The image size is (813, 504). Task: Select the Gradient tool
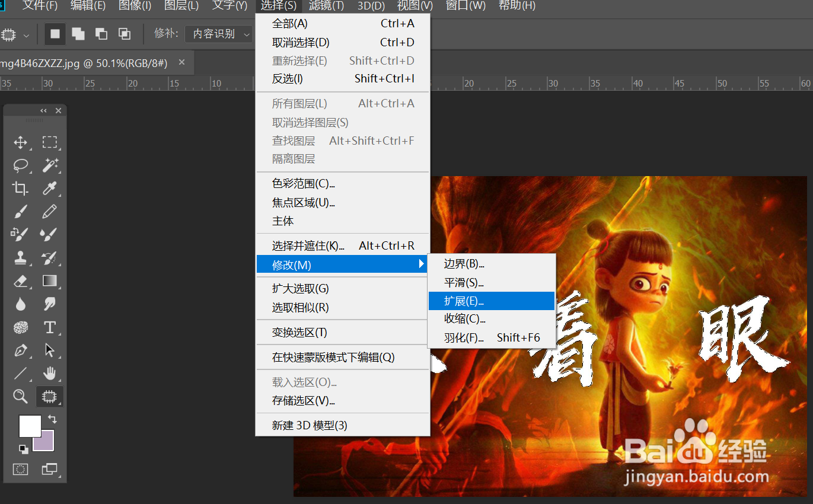tap(50, 281)
